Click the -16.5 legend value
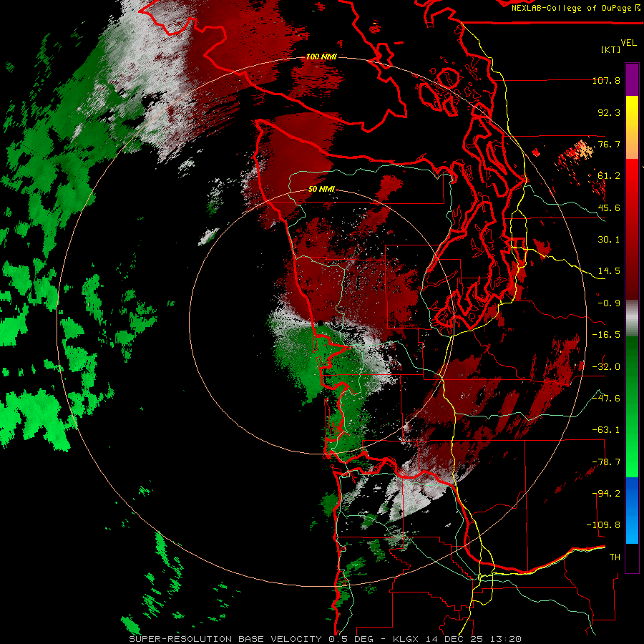The width and height of the screenshot is (644, 644). tap(606, 335)
